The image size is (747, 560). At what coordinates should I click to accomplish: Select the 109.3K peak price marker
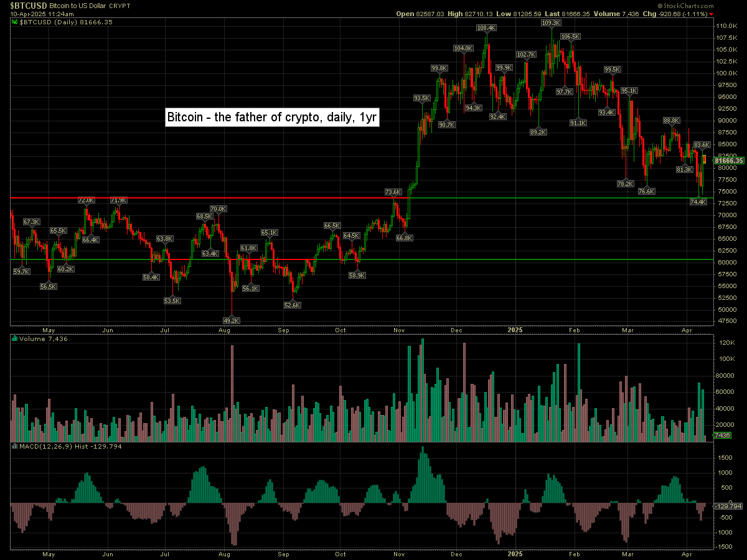pyautogui.click(x=551, y=23)
